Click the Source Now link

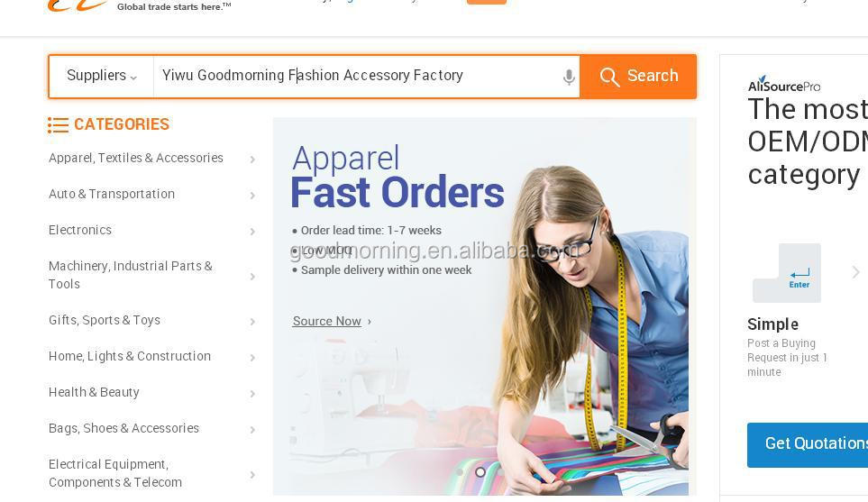tap(326, 321)
